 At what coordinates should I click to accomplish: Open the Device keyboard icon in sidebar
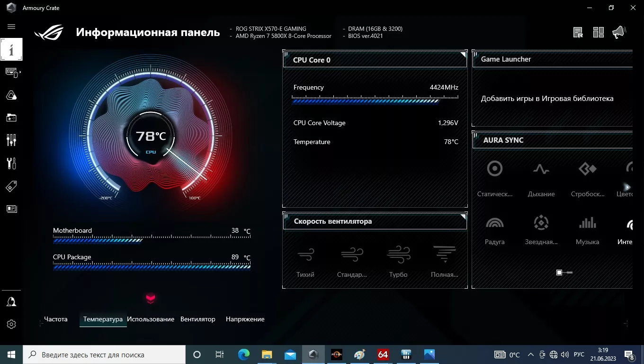pyautogui.click(x=11, y=73)
